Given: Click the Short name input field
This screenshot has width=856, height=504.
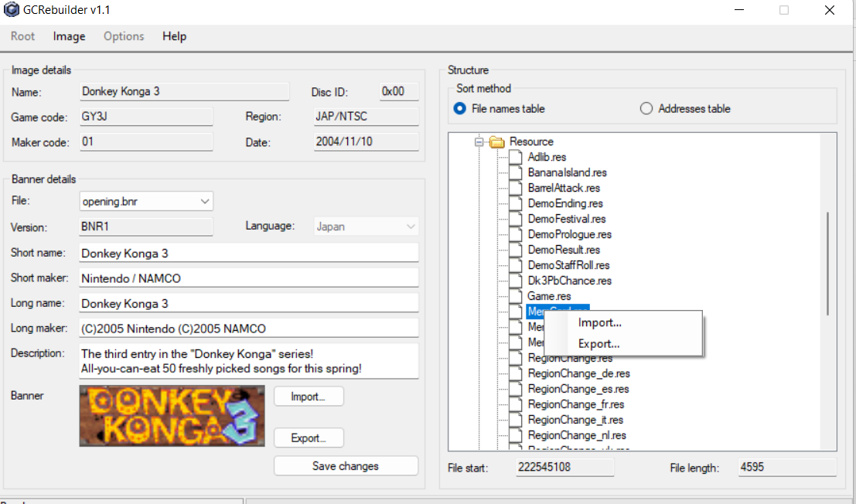Looking at the screenshot, I should [x=249, y=253].
